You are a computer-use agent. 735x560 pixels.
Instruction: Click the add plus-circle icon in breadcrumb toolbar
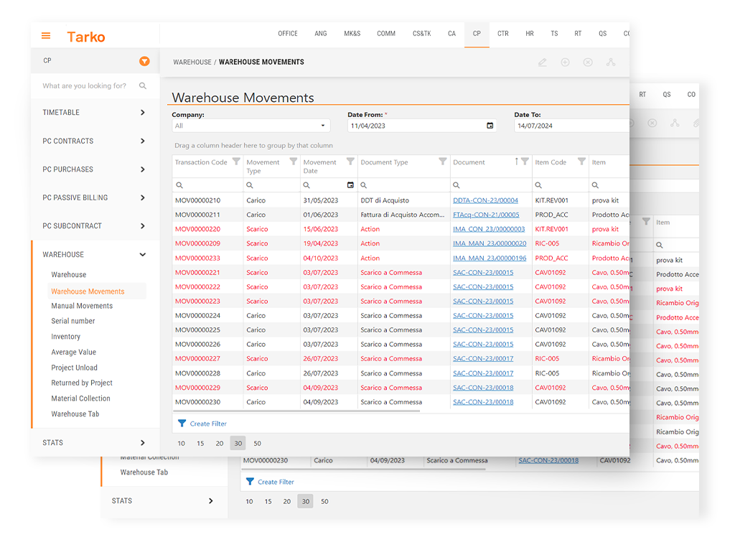pos(565,62)
